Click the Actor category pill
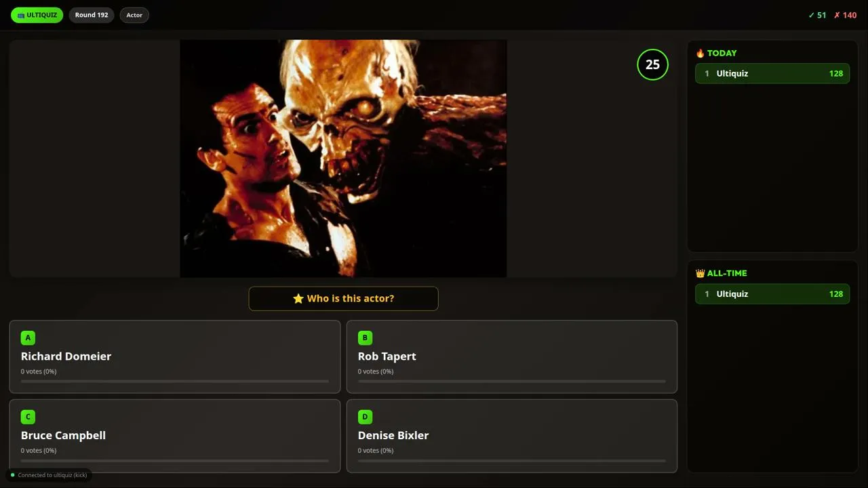This screenshot has width=868, height=488. coord(134,15)
